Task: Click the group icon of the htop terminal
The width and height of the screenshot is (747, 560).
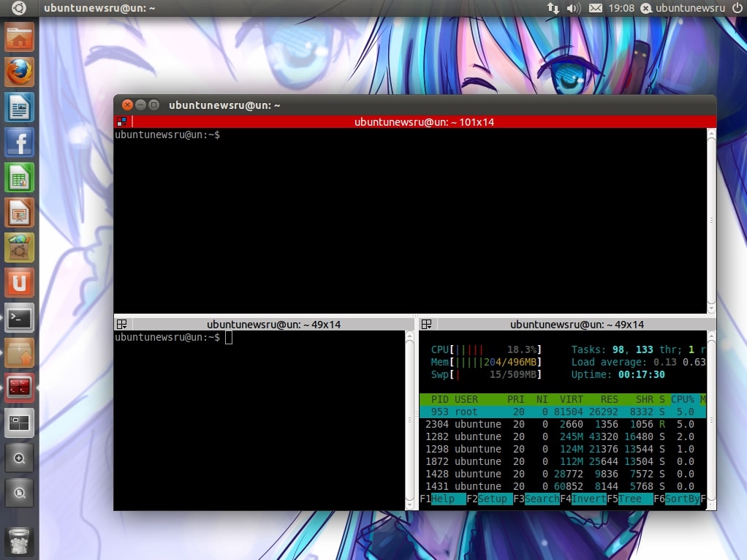Action: [x=427, y=325]
